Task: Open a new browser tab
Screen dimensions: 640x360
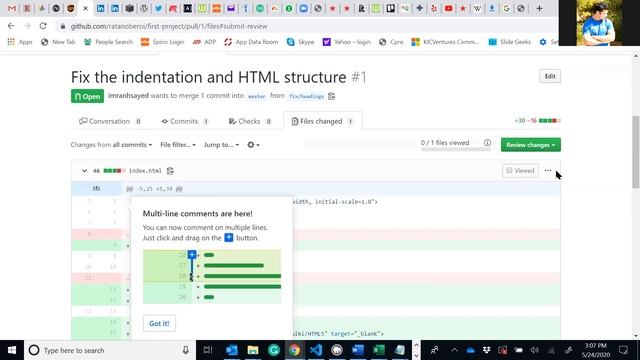Action: 539,8
